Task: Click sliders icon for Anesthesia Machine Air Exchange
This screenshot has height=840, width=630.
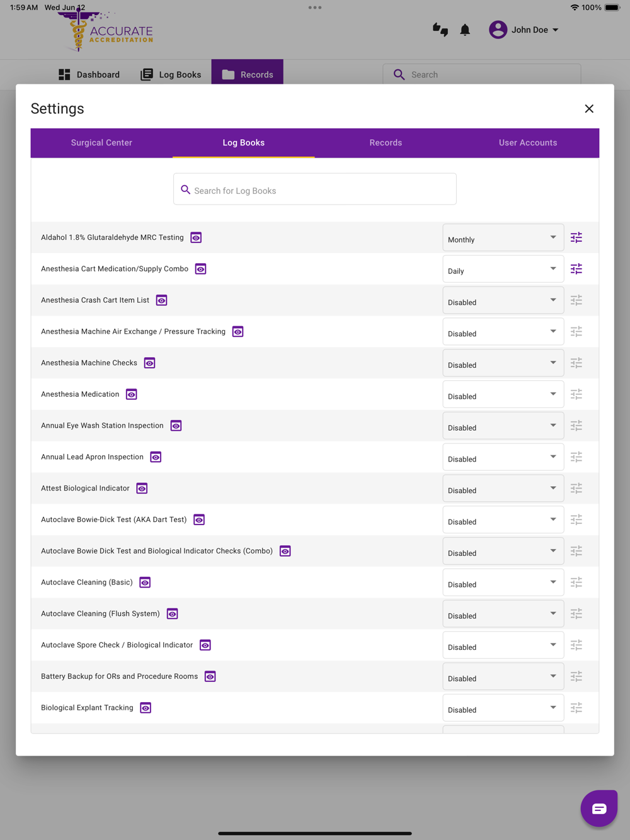Action: click(576, 331)
